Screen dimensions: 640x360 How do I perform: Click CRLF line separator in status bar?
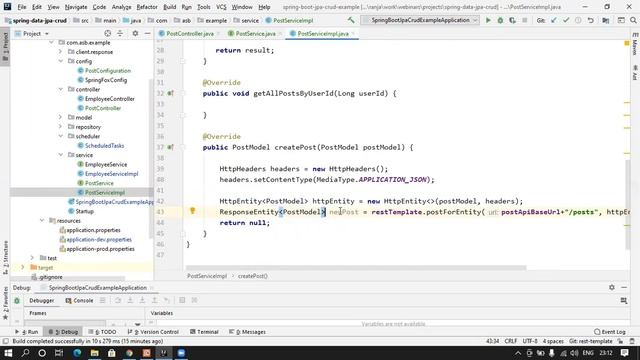tap(511, 341)
